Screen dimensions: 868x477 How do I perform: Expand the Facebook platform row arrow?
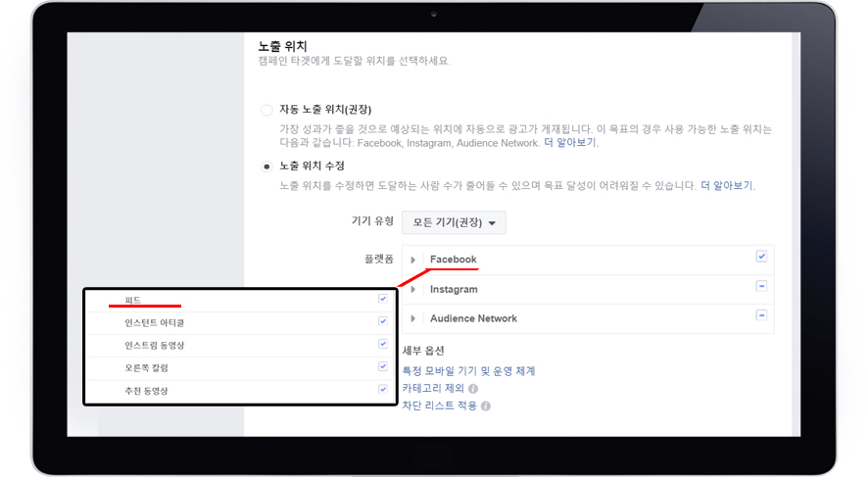(413, 260)
